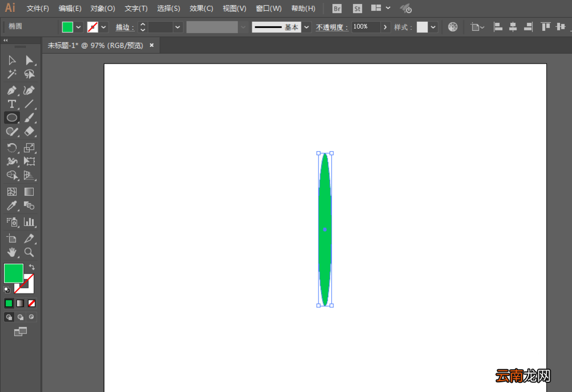Click the 描边 stroke panel link
The width and height of the screenshot is (572, 392).
pyautogui.click(x=124, y=27)
